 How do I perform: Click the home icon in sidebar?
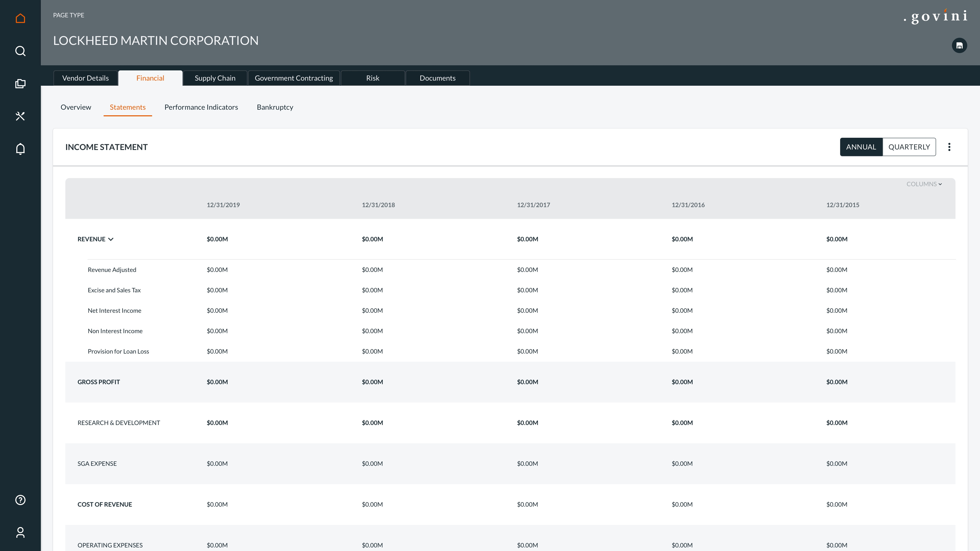click(x=20, y=18)
